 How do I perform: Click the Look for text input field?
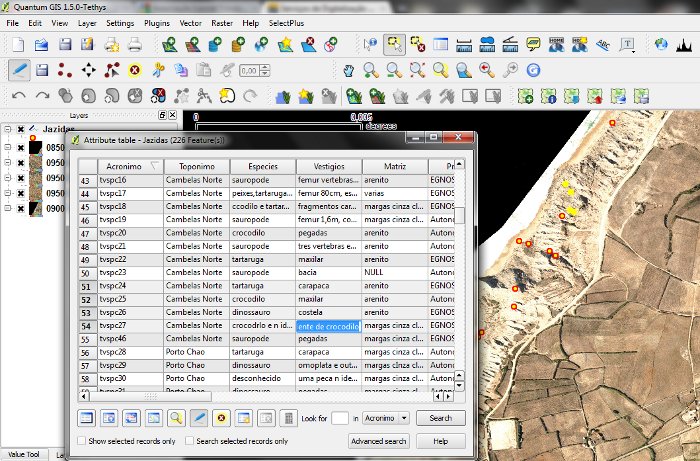pyautogui.click(x=339, y=418)
